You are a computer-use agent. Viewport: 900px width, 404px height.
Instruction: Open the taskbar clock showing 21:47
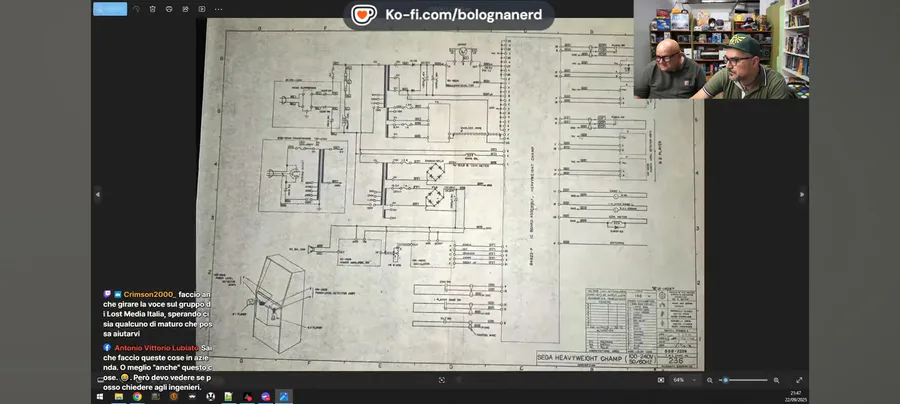tap(796, 396)
